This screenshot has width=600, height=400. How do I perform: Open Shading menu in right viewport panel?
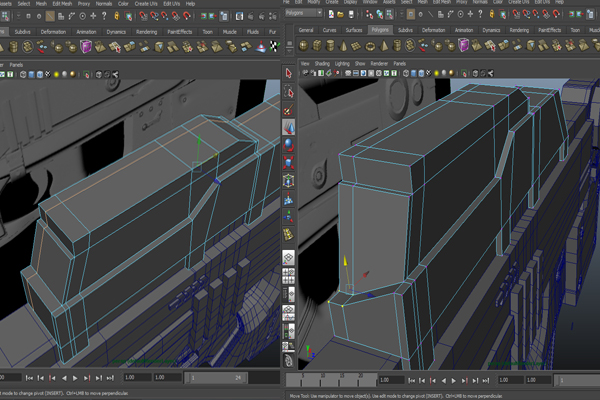(322, 64)
